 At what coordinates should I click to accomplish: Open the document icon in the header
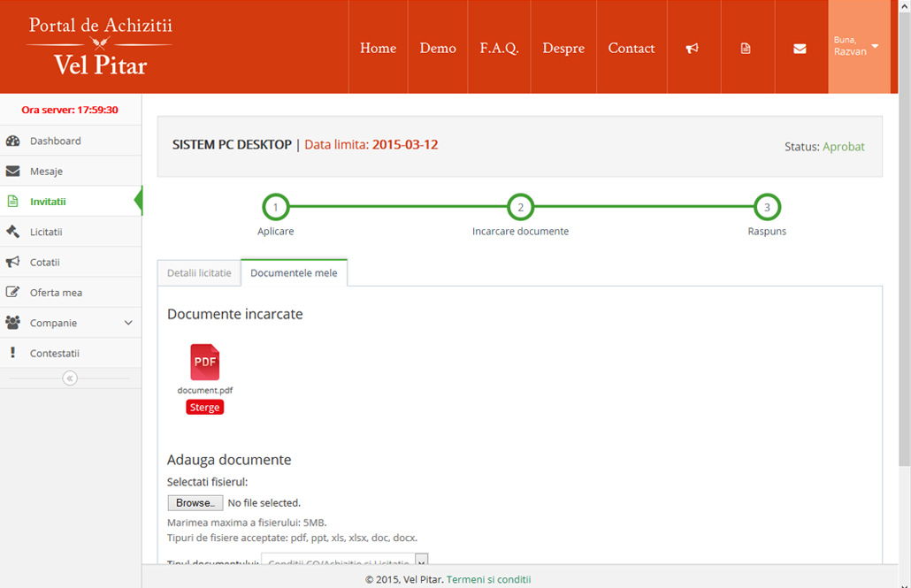(746, 49)
